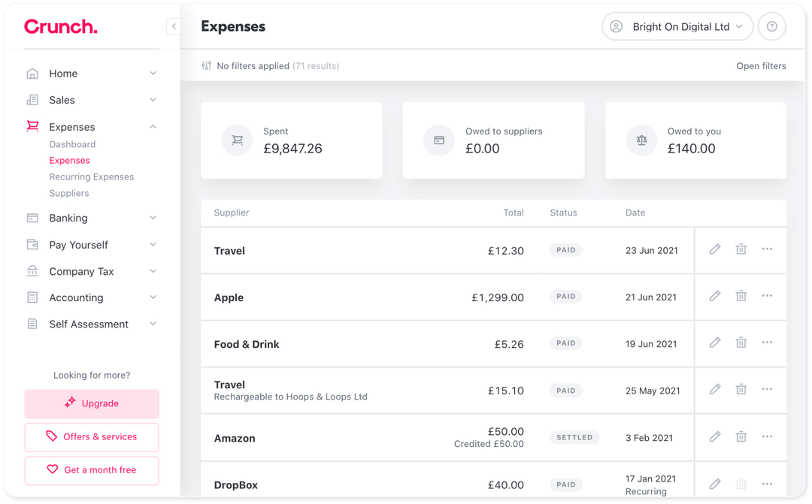Collapse the sidebar with the arrow toggle
Viewport: 812px width, 504px height.
[x=173, y=26]
